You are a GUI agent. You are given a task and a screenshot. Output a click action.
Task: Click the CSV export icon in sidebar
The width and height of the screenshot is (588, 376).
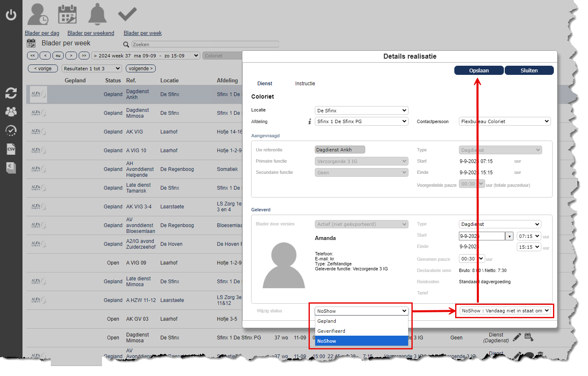coord(11,149)
